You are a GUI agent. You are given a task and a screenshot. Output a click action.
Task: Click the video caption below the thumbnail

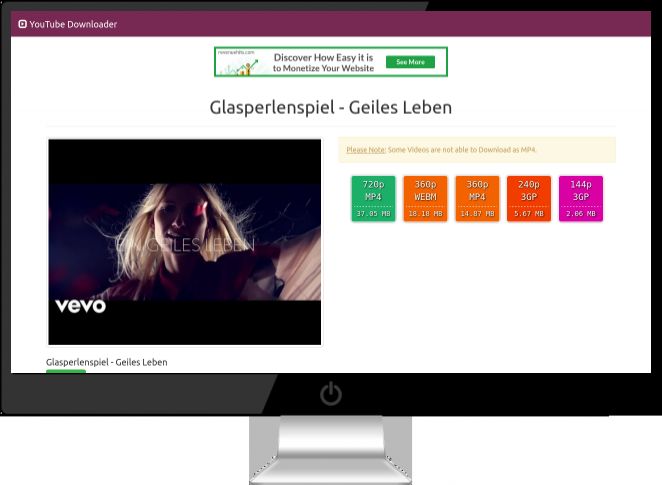(x=107, y=362)
